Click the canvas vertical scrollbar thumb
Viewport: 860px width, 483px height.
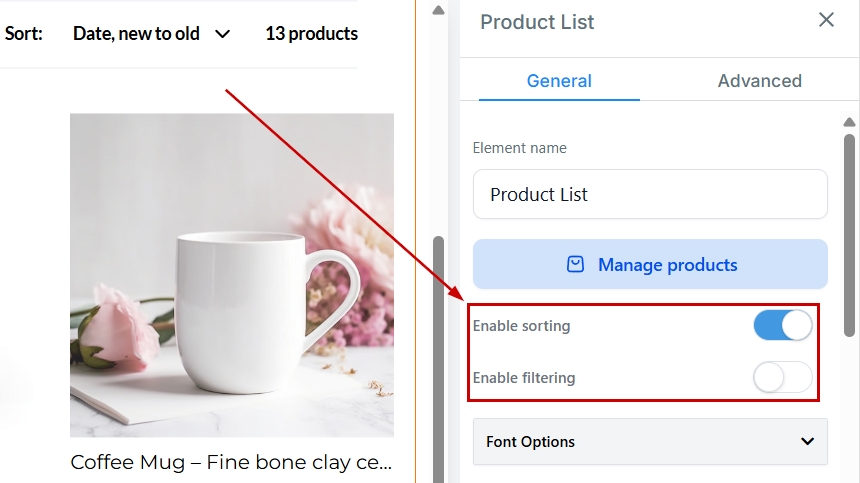[438, 360]
